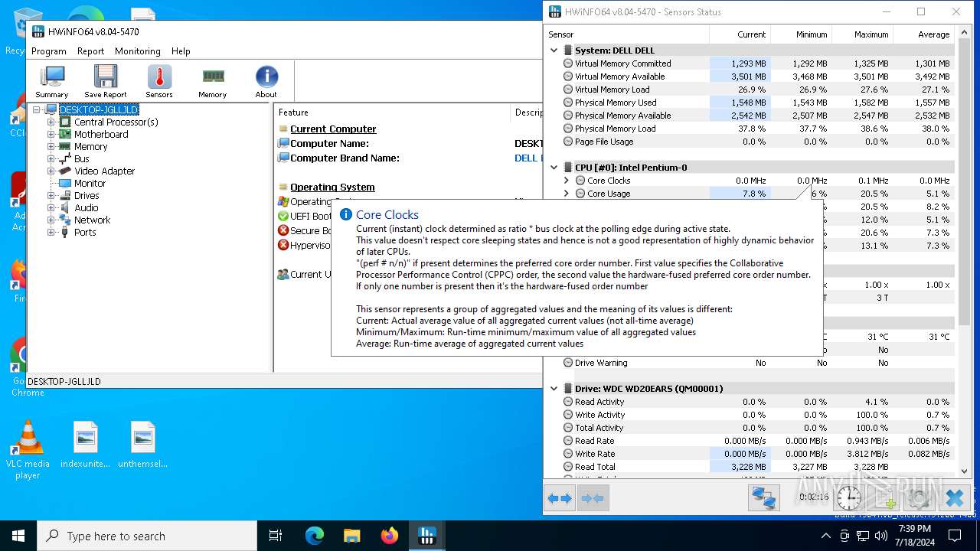
Task: Click the Feature column header
Action: click(x=392, y=112)
